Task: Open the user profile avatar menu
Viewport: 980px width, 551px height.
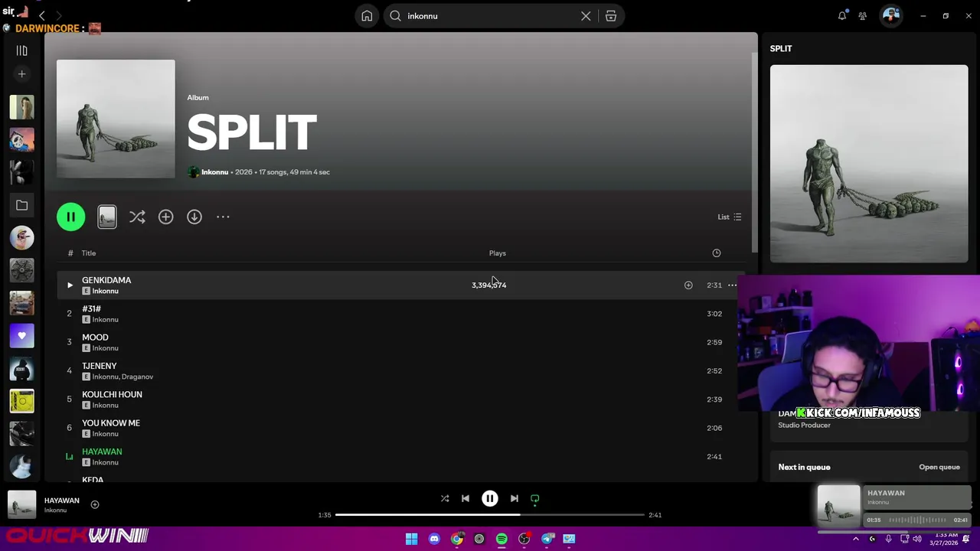Action: point(891,15)
